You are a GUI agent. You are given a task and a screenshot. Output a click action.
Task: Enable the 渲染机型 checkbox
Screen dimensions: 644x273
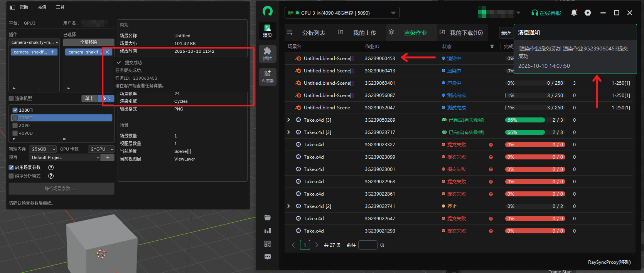(11, 99)
